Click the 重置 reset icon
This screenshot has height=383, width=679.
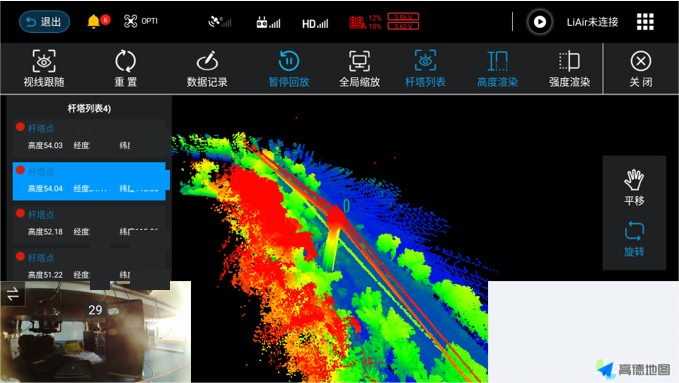point(126,68)
